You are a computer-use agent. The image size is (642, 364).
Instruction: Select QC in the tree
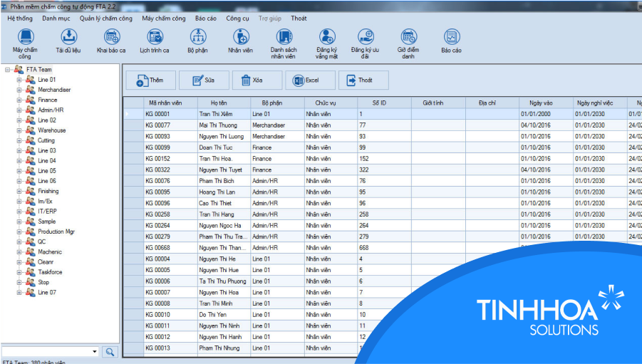tap(42, 242)
